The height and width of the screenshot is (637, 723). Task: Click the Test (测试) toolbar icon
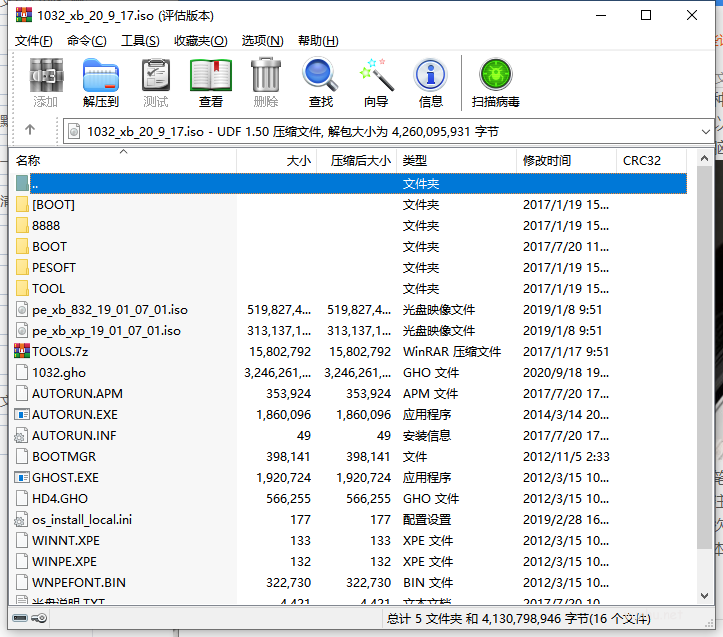tap(156, 82)
